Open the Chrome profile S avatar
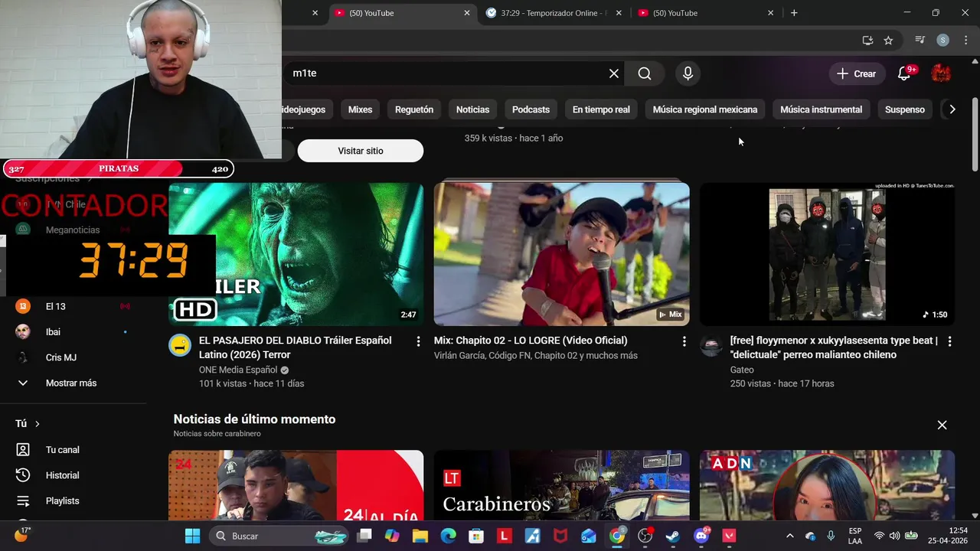 coord(943,40)
